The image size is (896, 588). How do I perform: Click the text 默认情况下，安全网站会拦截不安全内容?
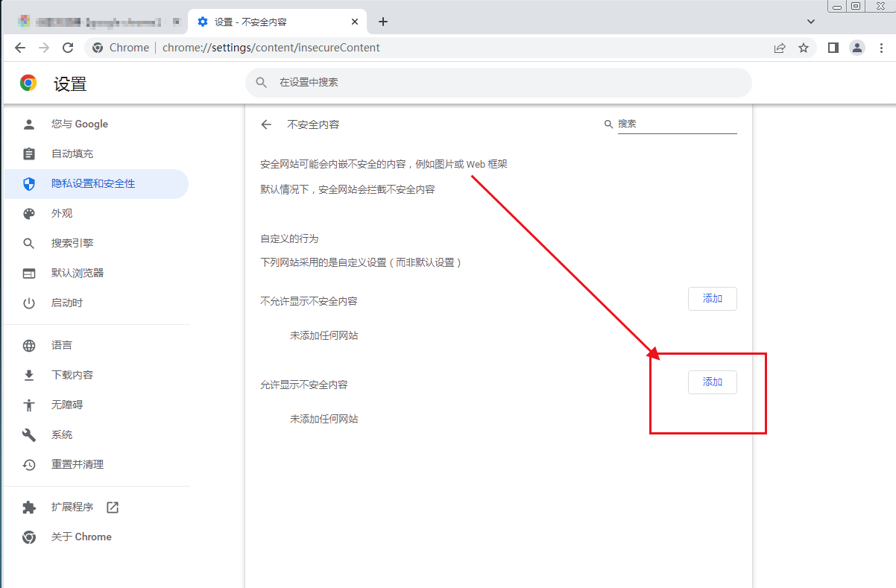[x=347, y=189]
